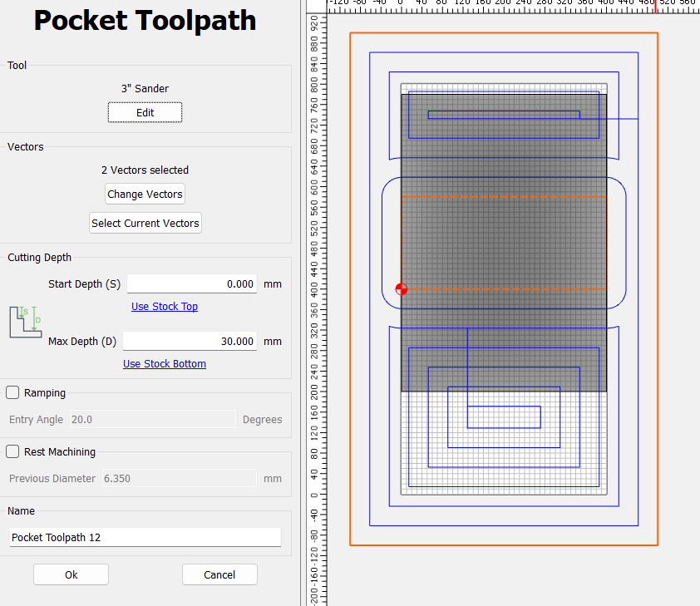Focus the Start Depth (S) input field

pos(192,283)
